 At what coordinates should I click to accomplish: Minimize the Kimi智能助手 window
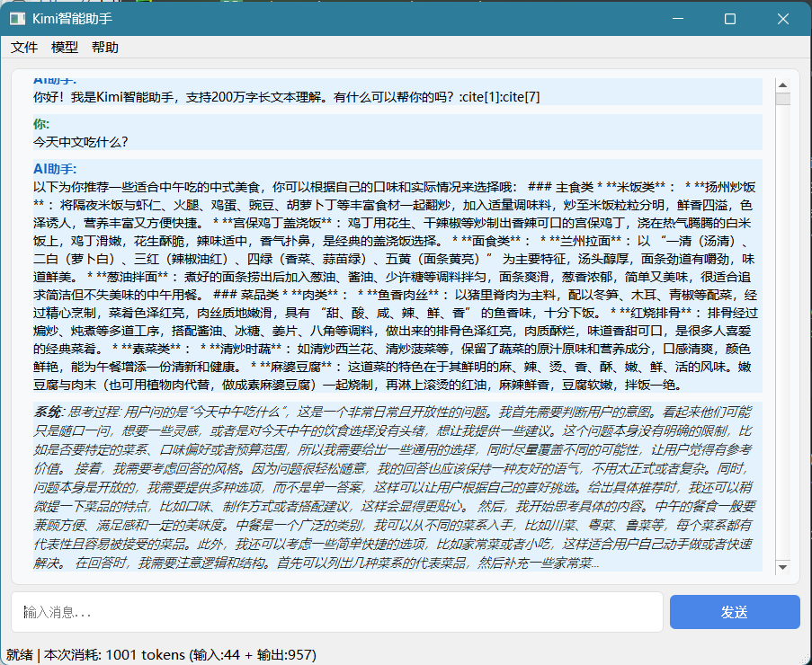coord(678,19)
